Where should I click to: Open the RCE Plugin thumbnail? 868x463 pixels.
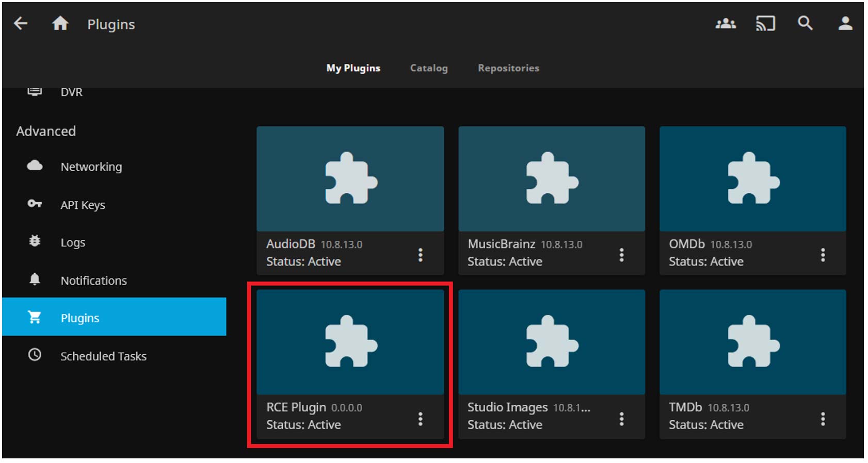pyautogui.click(x=350, y=342)
